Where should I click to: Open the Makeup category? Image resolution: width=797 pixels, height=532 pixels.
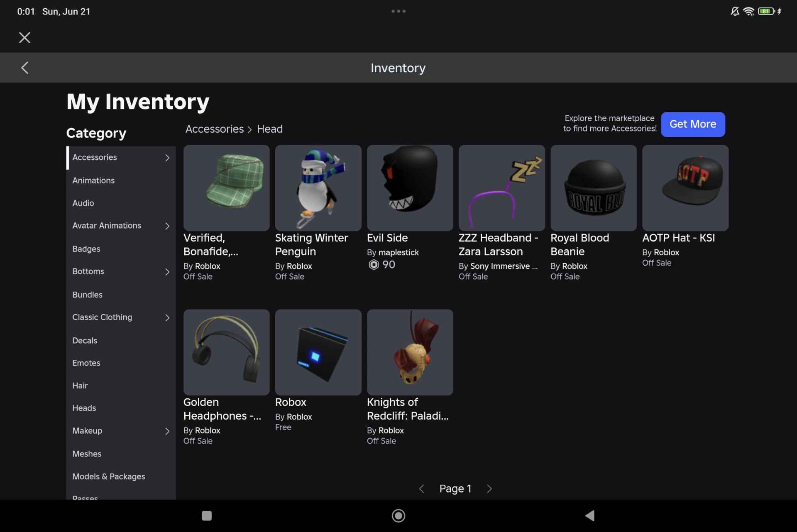(x=121, y=431)
